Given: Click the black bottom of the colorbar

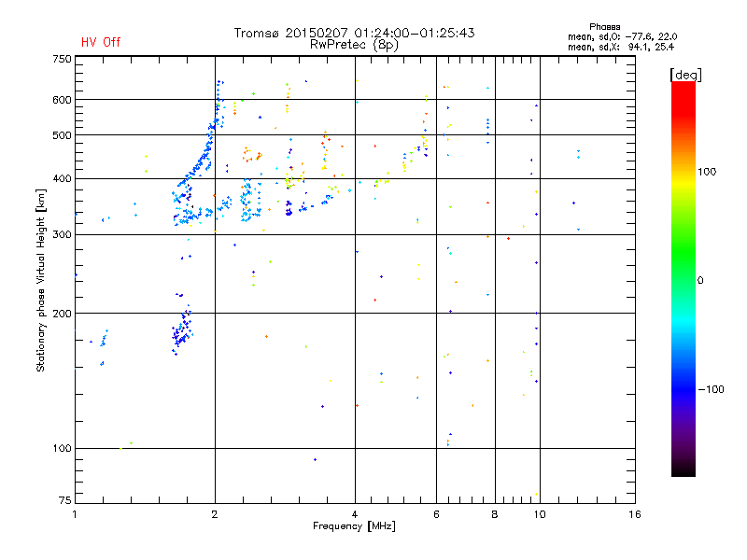Looking at the screenshot, I should click(x=684, y=469).
